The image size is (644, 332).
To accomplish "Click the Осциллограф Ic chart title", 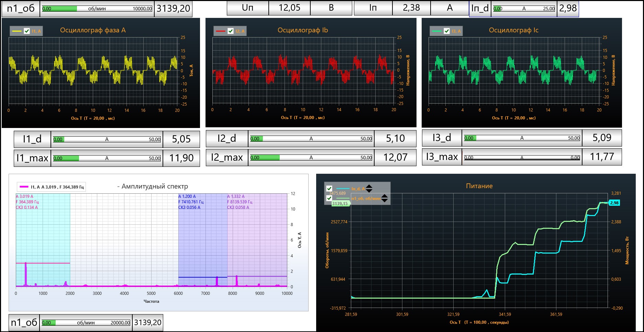I will point(514,30).
